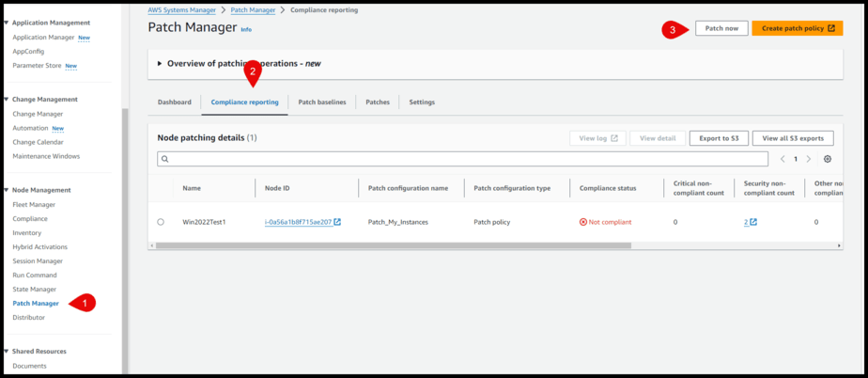Image resolution: width=868 pixels, height=378 pixels.
Task: Open Fleet Manager in the sidebar
Action: point(34,205)
